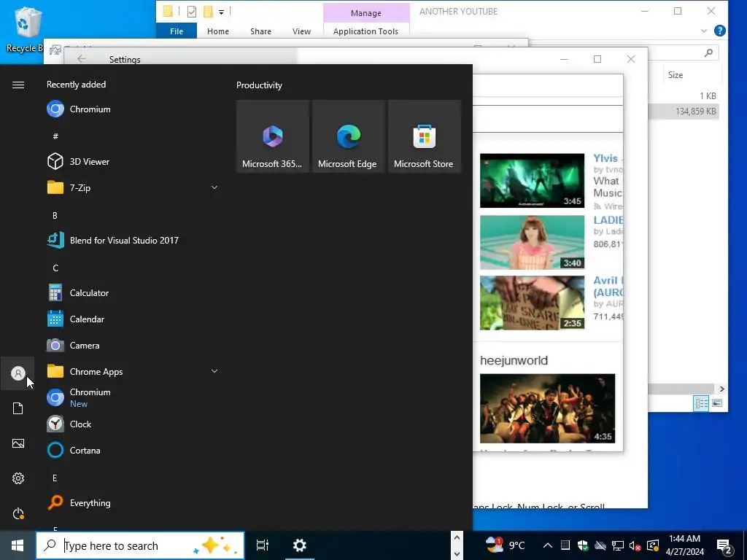Open the Microsoft Store tile
Screen dimensions: 747x560
[425, 136]
